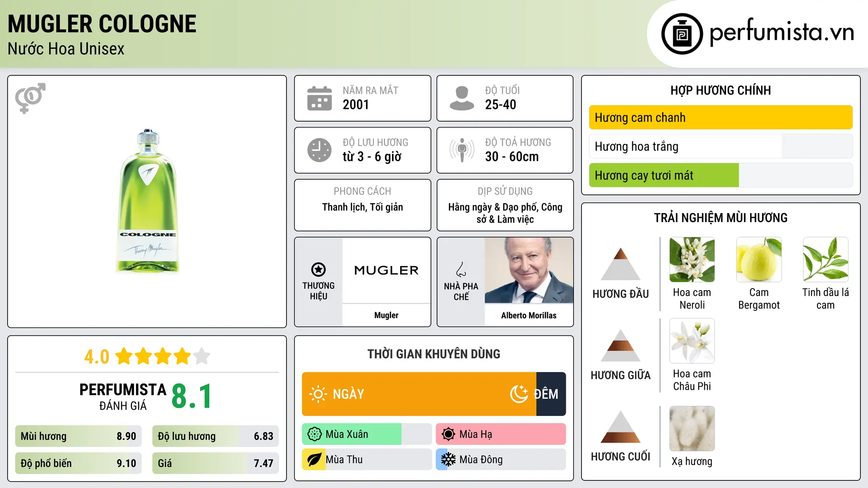This screenshot has width=868, height=488.
Task: Open the Tinh dầu lá cam image
Action: [826, 260]
